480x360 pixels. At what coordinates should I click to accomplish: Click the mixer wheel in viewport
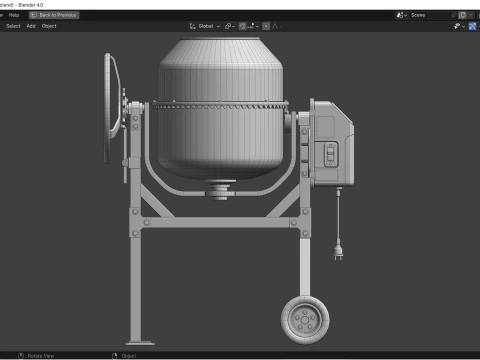305,320
